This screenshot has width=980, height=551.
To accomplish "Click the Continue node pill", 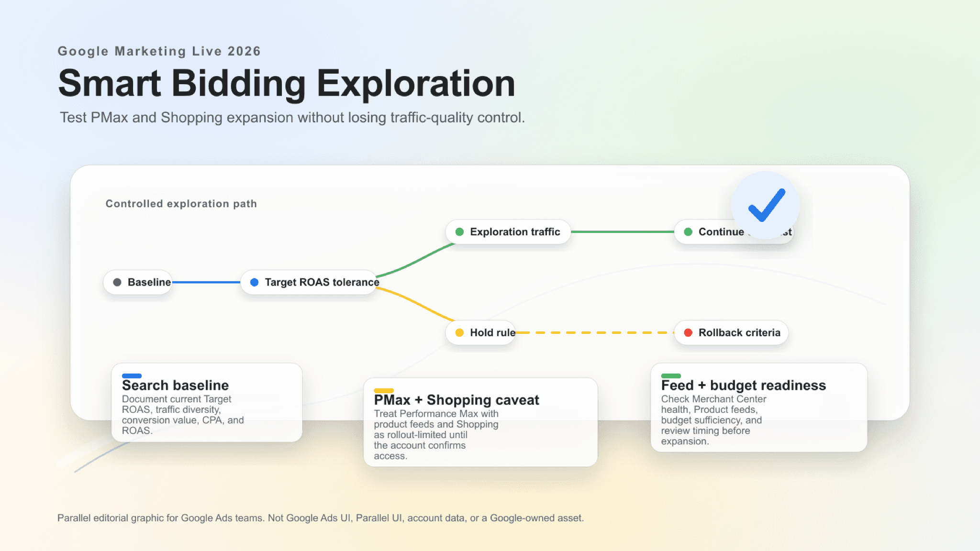I will (x=734, y=232).
